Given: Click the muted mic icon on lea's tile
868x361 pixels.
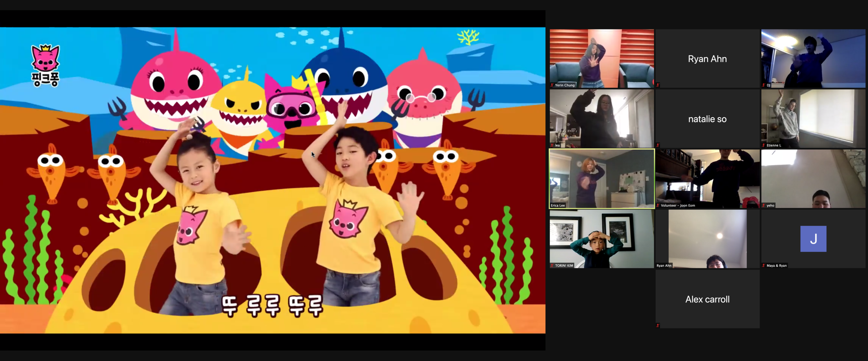Looking at the screenshot, I should (552, 145).
